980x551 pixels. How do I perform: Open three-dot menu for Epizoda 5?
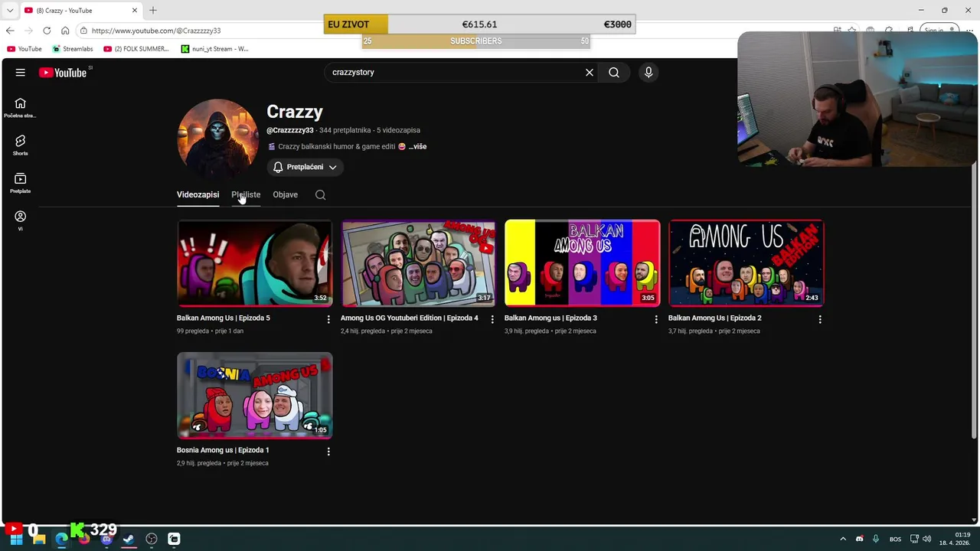(x=328, y=319)
